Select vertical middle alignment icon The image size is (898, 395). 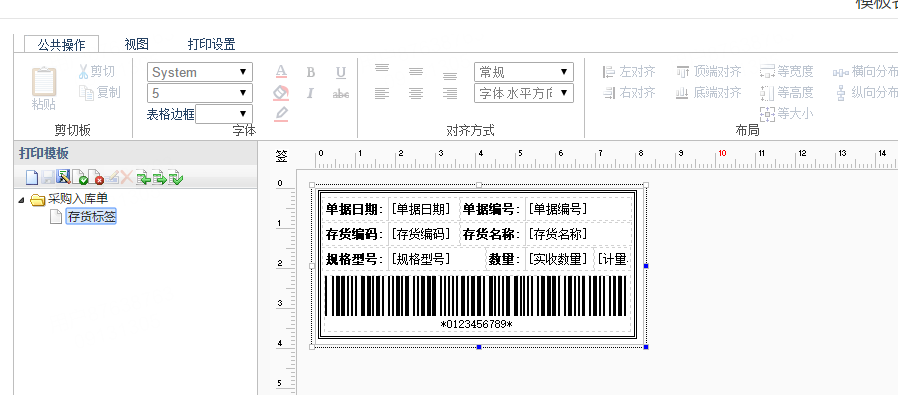[416, 72]
